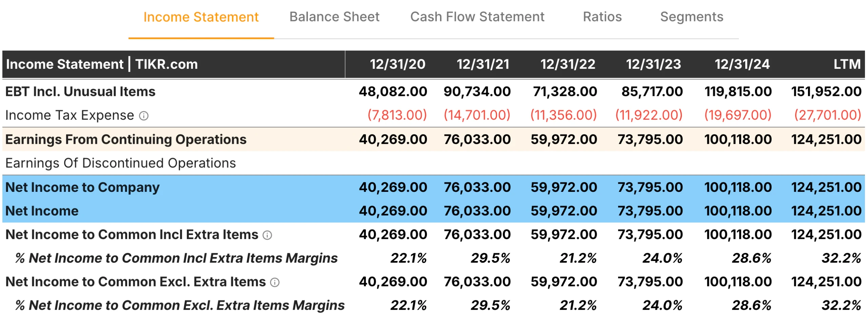Click the 12/31/24 column header
This screenshot has width=868, height=321.
(x=744, y=64)
